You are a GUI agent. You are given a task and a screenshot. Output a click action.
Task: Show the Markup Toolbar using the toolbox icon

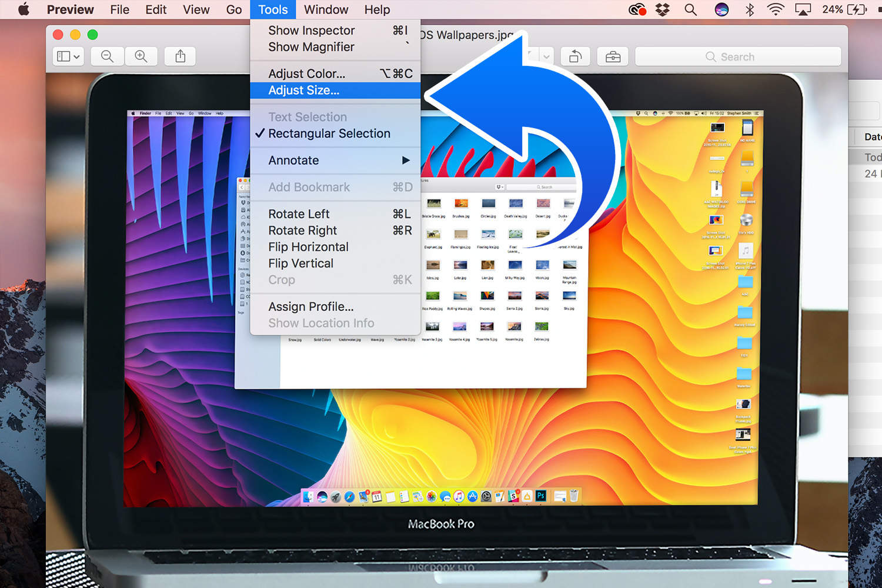point(612,56)
